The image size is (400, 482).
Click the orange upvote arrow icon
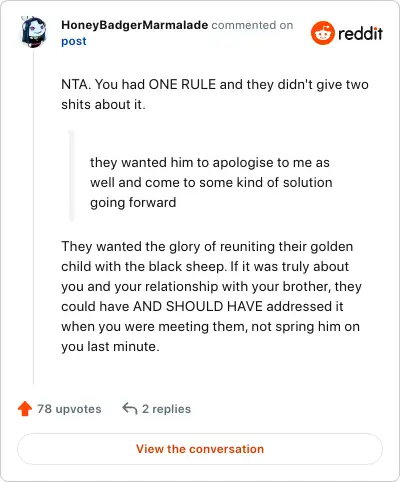[25, 409]
